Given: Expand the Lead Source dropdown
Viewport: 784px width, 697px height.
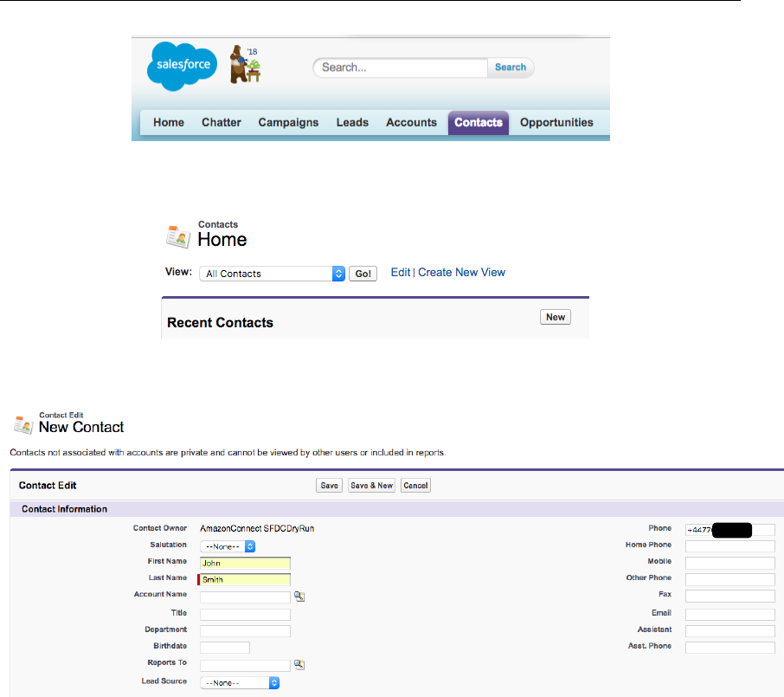Looking at the screenshot, I should [x=240, y=682].
